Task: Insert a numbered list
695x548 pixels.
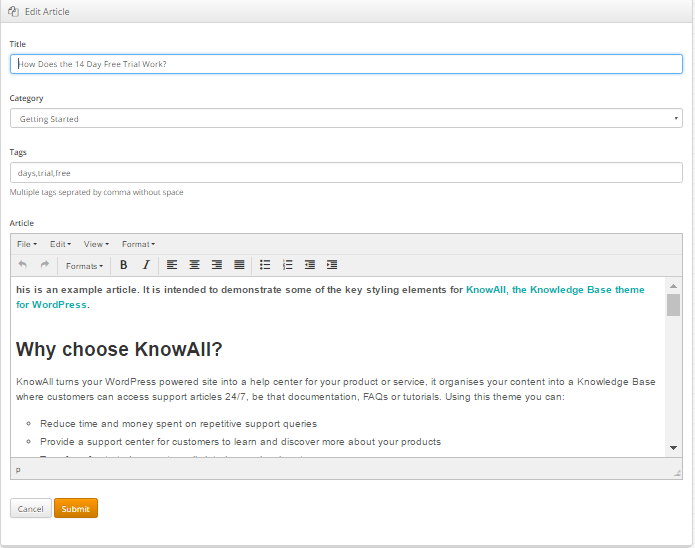Action: pyautogui.click(x=287, y=265)
